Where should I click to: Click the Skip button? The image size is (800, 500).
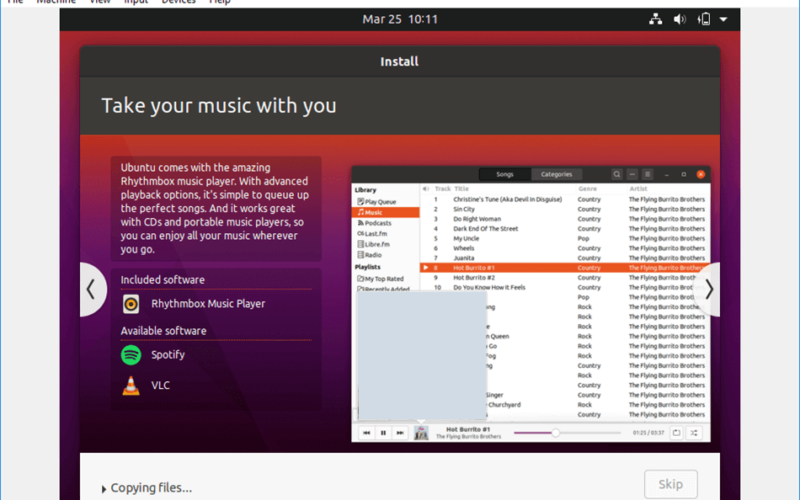coord(670,484)
